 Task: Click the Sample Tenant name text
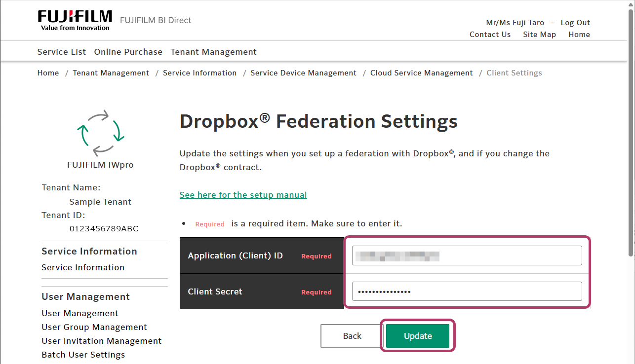[100, 202]
